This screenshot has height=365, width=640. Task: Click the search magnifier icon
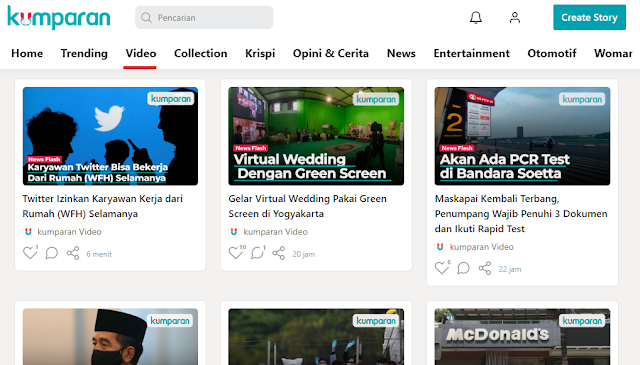pos(146,18)
